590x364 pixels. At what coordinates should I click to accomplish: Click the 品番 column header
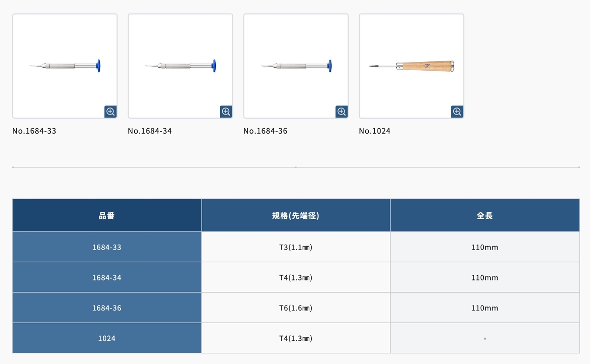click(x=107, y=215)
